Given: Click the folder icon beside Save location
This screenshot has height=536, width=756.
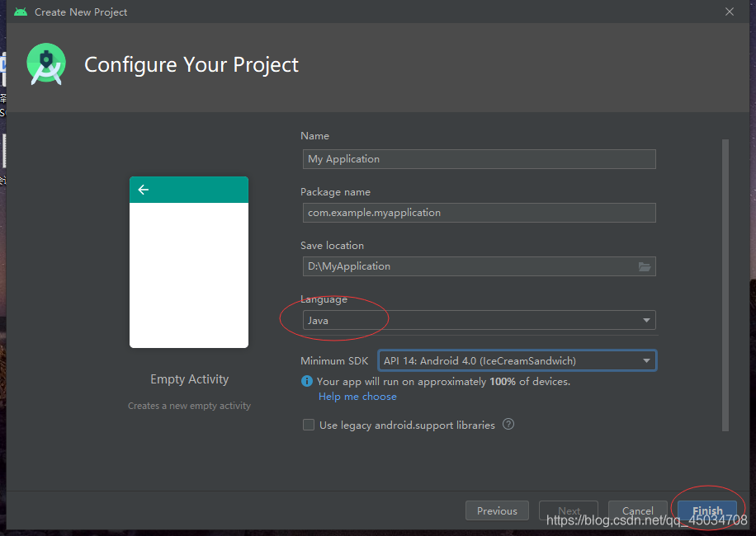Looking at the screenshot, I should 645,266.
